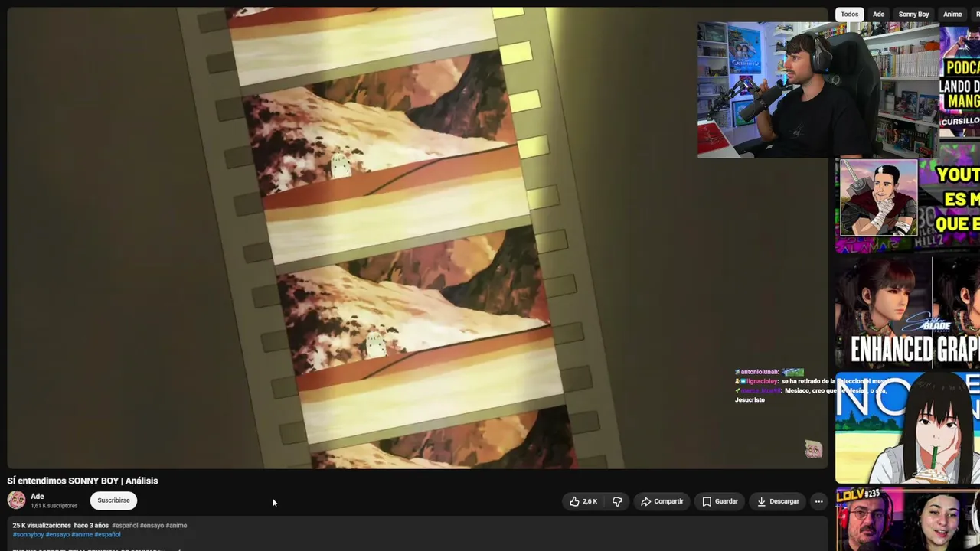This screenshot has height=551, width=980.
Task: Open the three-dot more actions menu
Action: point(818,501)
